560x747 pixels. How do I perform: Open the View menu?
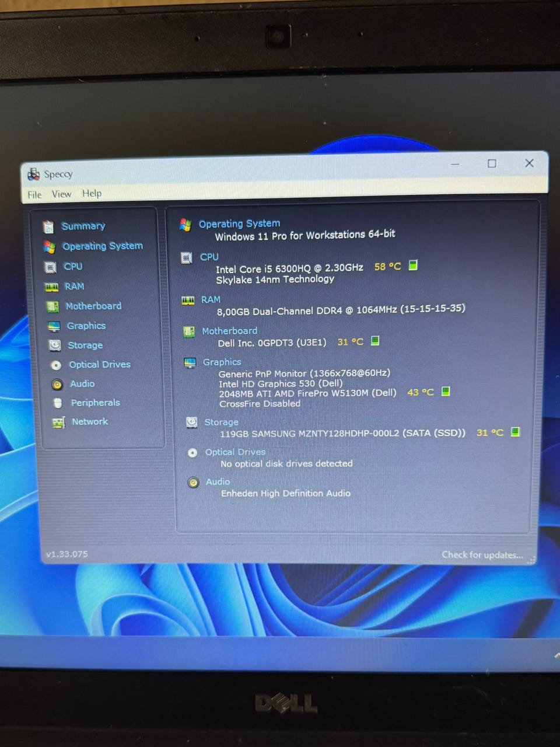click(61, 194)
